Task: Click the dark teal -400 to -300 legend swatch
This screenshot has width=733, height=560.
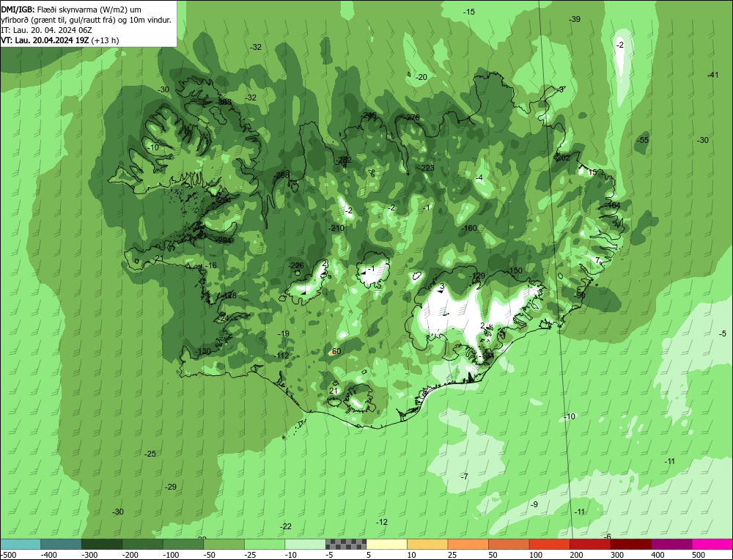Action: 61,544
